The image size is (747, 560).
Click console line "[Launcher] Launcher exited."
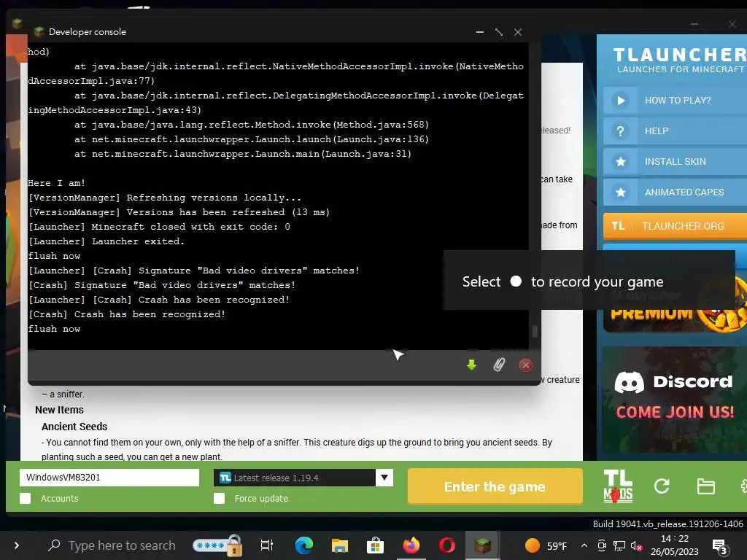(x=107, y=241)
